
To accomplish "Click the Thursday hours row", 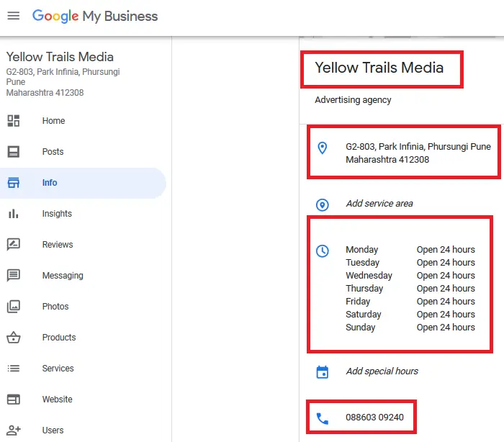I will pyautogui.click(x=410, y=289).
